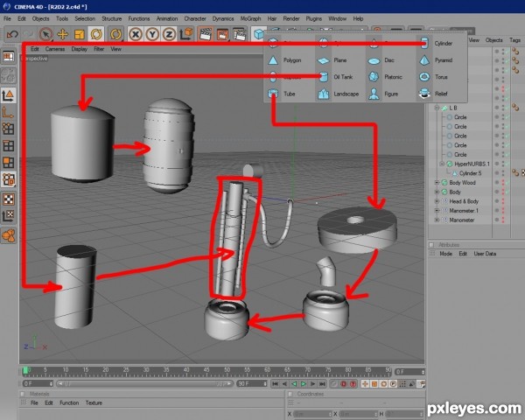The height and width of the screenshot is (420, 525).
Task: Choose Tube primitive
Action: (282, 94)
